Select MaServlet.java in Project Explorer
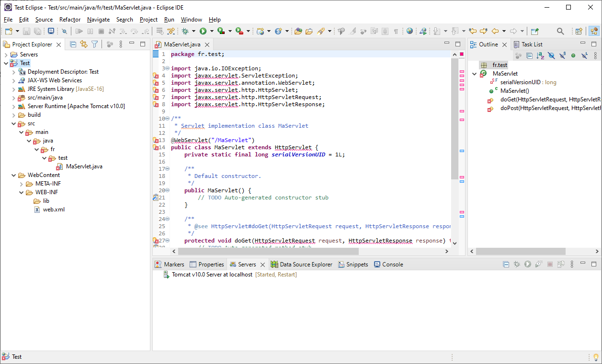 pos(80,166)
